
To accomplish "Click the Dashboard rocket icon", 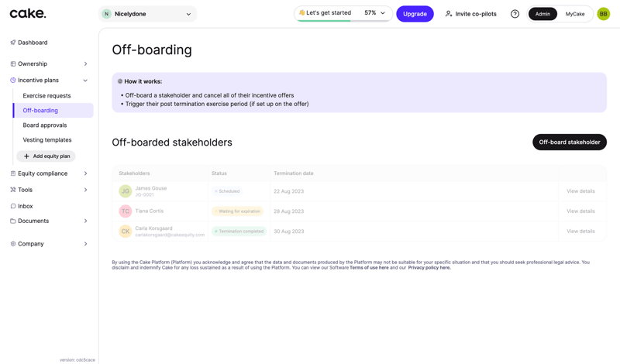I will (x=13, y=43).
